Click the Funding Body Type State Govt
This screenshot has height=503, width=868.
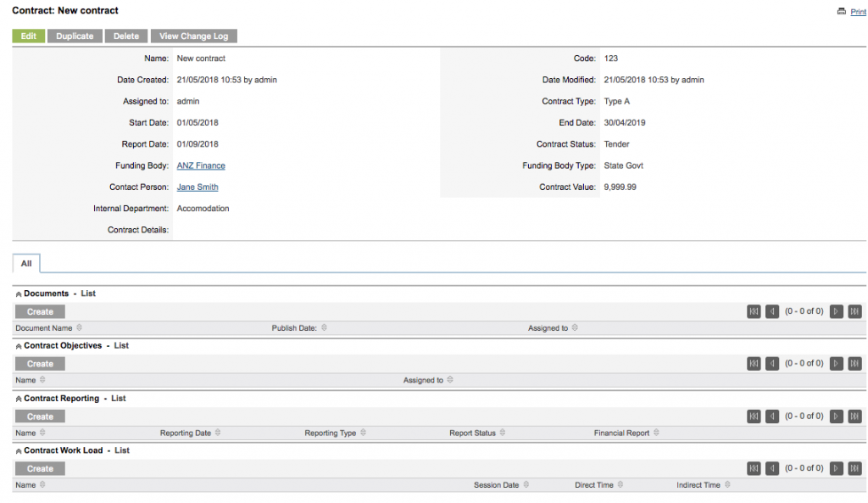point(623,165)
